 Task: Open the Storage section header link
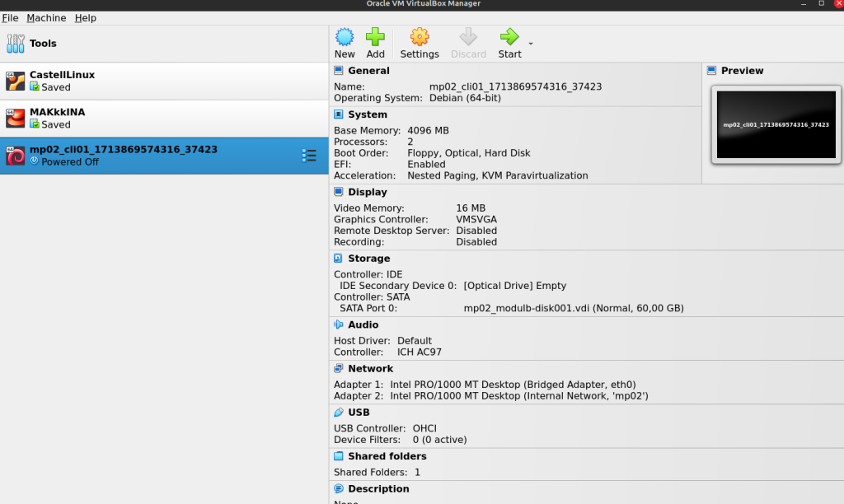(x=369, y=259)
